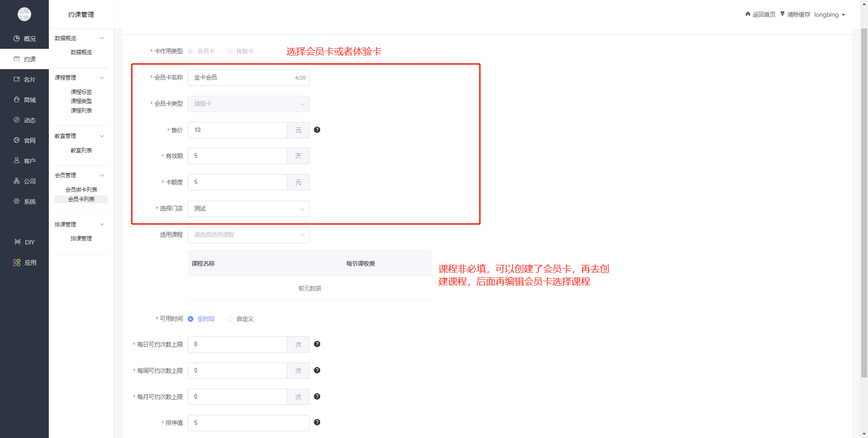Viewport: 868px width, 438px height.
Task: Click help icon beside 每月可约次数上限
Action: 317,396
